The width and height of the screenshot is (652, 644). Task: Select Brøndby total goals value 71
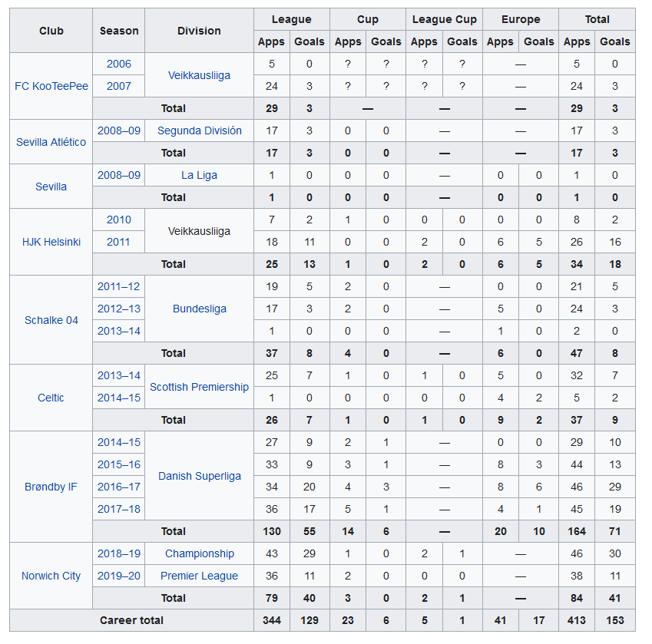[x=615, y=531]
